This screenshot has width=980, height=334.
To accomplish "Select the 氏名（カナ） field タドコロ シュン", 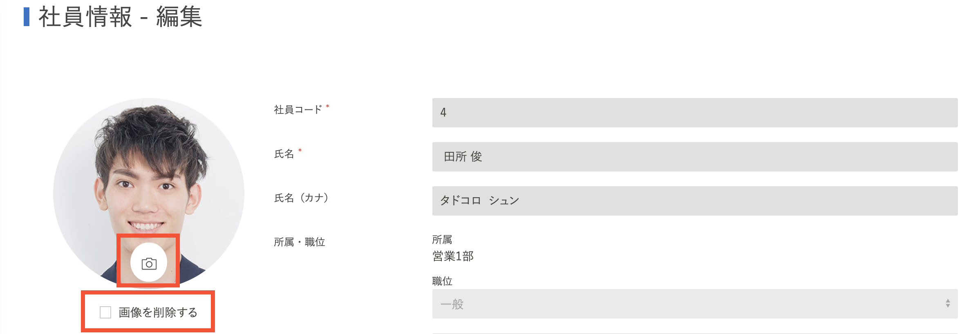I will point(695,201).
